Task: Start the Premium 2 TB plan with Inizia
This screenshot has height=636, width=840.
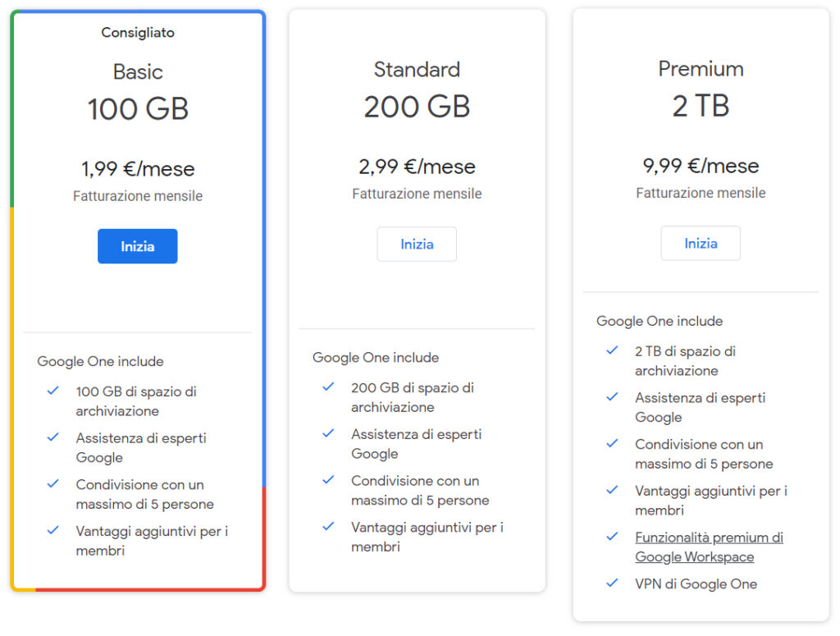Action: (701, 243)
